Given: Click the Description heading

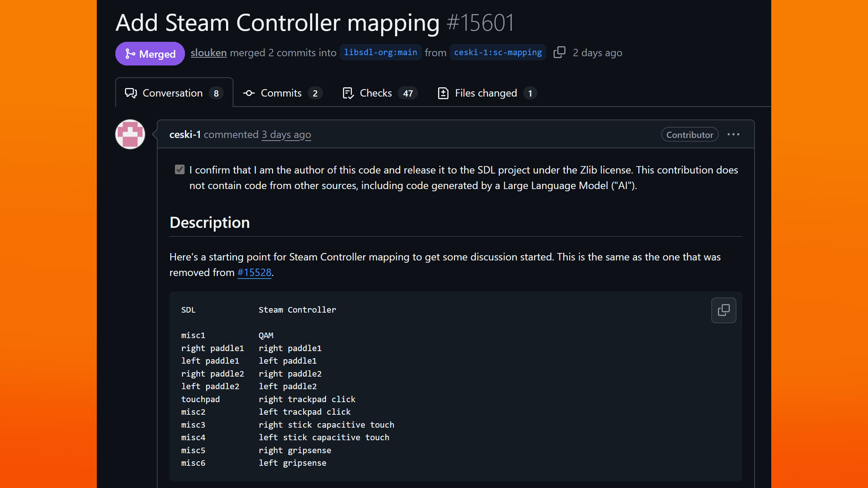Looking at the screenshot, I should (209, 222).
